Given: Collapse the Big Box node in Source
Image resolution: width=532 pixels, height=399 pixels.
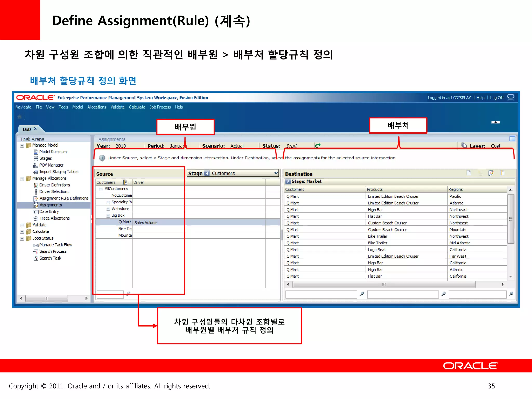Looking at the screenshot, I should point(108,216).
